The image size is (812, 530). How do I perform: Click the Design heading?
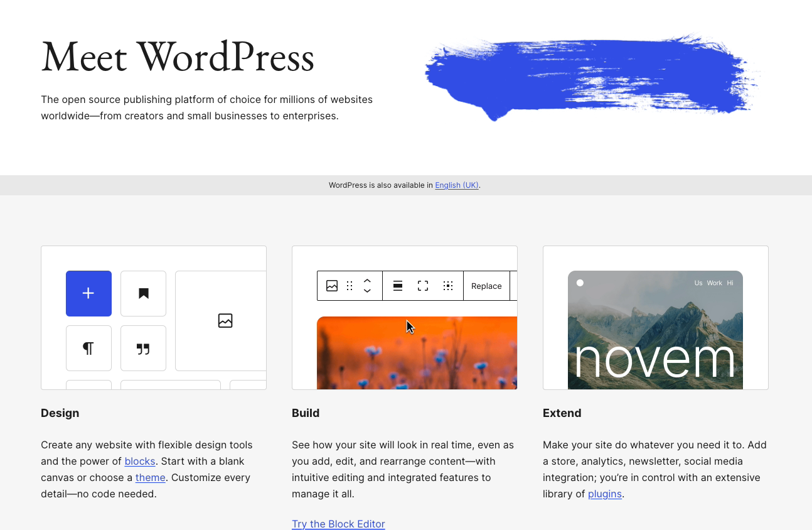click(x=60, y=413)
